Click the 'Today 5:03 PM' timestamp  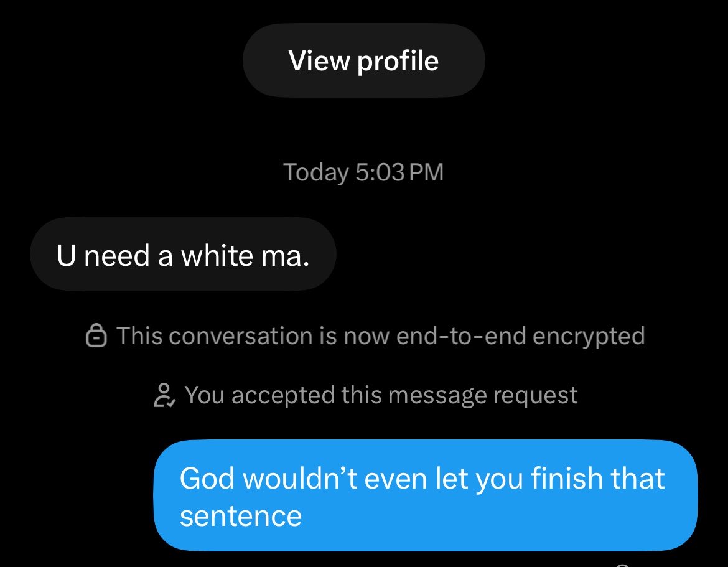(x=363, y=172)
